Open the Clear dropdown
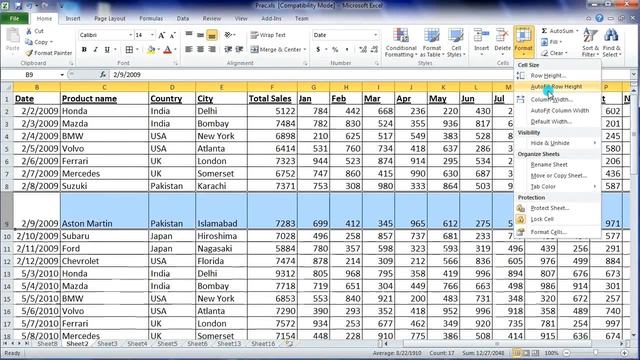The height and width of the screenshot is (360, 640). [x=554, y=53]
